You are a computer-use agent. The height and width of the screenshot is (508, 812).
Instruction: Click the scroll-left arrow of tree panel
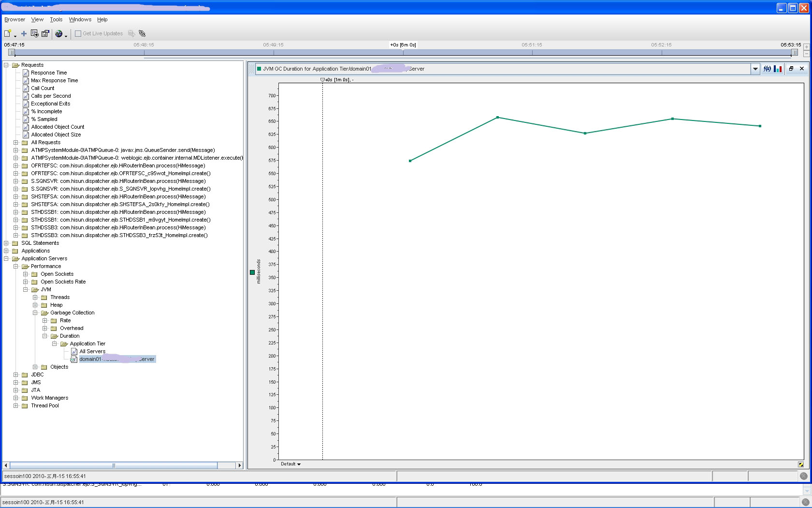pyautogui.click(x=6, y=465)
